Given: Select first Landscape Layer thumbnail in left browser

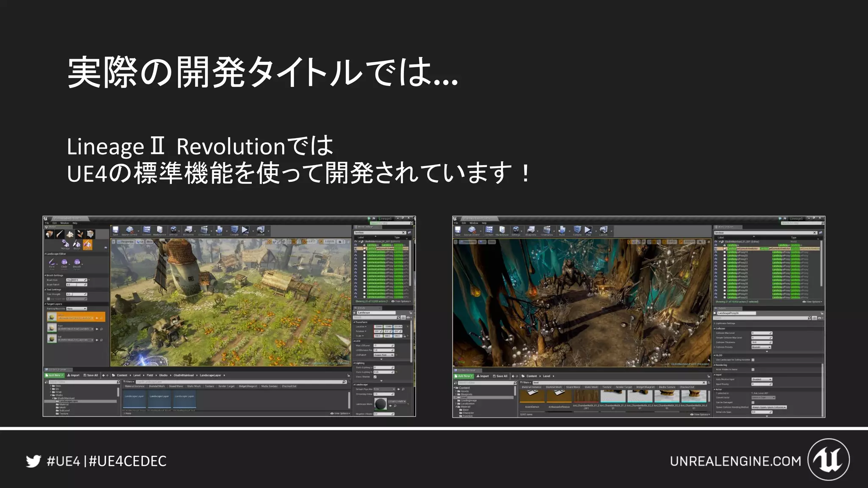Looking at the screenshot, I should [x=134, y=400].
